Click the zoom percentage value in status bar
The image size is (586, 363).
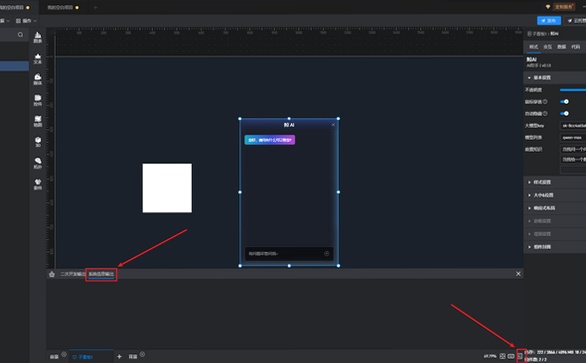click(490, 356)
